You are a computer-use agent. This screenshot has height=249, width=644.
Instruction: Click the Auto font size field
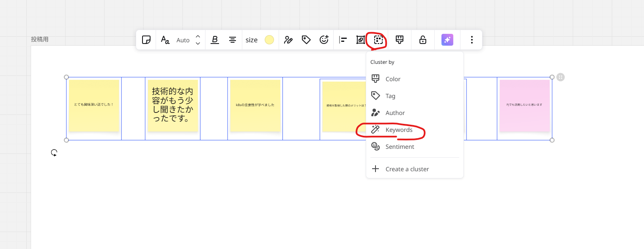(183, 40)
